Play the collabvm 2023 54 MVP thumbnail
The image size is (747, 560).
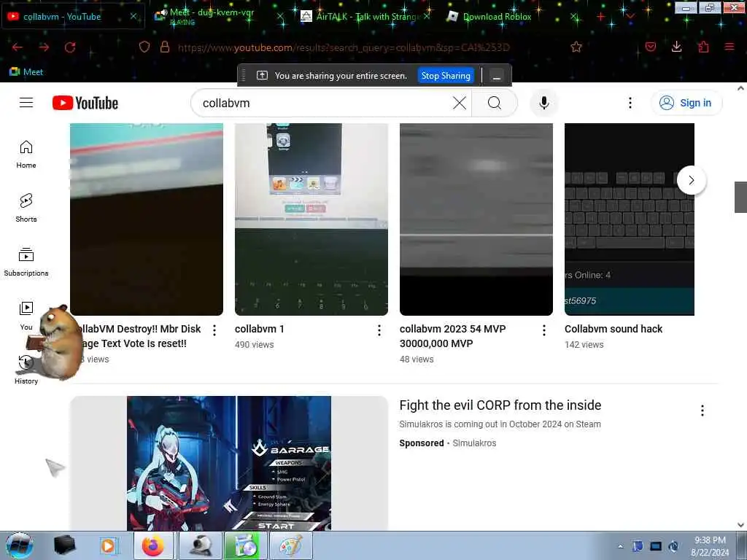point(476,219)
